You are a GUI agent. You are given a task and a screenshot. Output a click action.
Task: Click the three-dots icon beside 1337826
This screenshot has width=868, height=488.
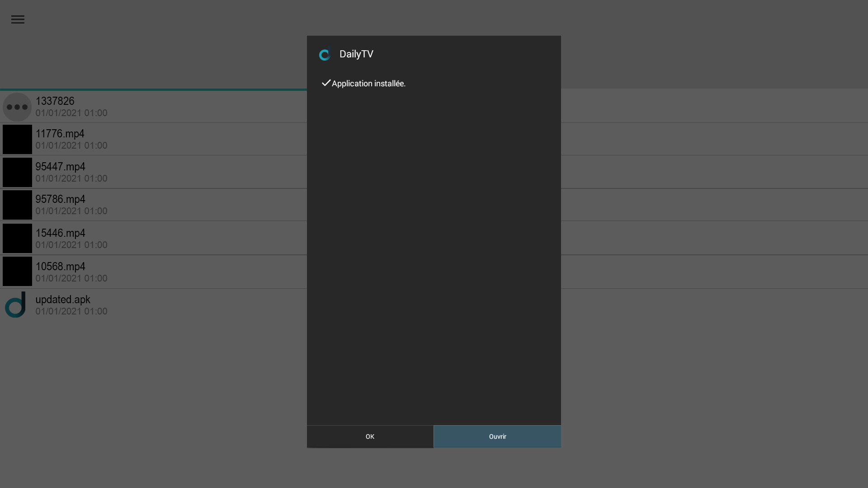coord(17,107)
